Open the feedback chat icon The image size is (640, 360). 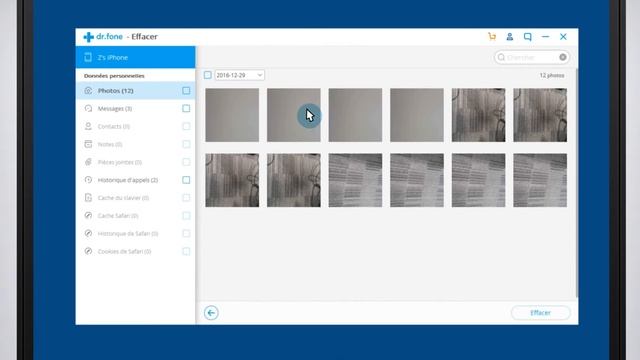528,37
